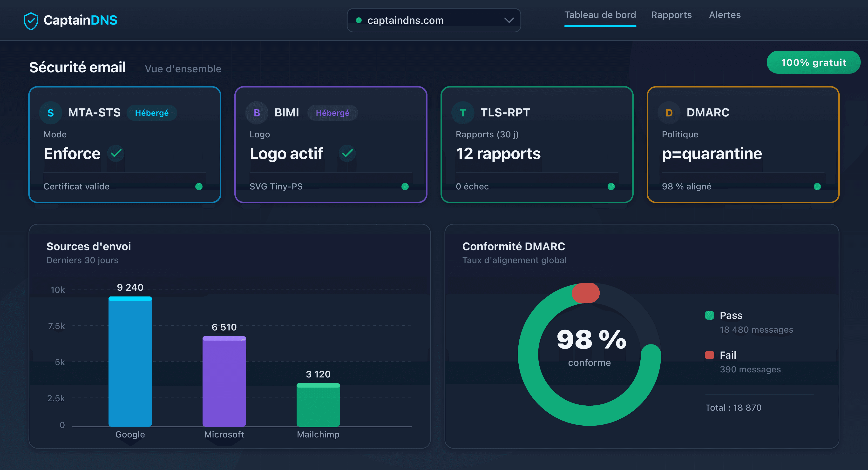Viewport: 868px width, 470px height.
Task: Click the checkmark next to Enforce mode
Action: (x=115, y=153)
